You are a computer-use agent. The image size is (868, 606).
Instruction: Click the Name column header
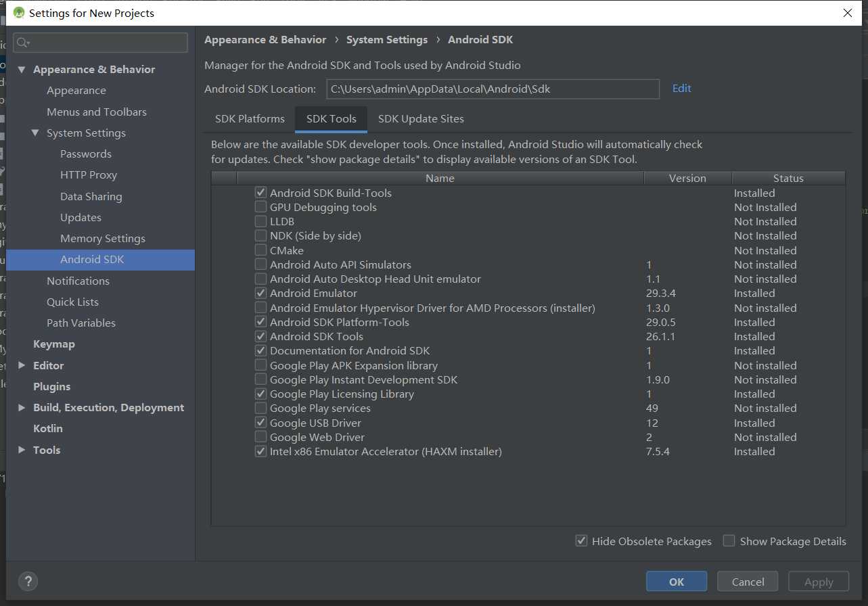[x=440, y=178]
